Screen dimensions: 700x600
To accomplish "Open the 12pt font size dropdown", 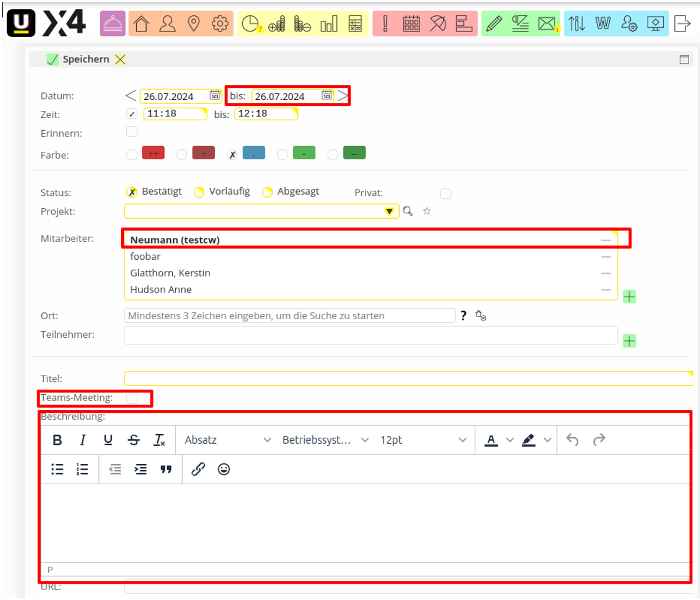I will (x=423, y=440).
